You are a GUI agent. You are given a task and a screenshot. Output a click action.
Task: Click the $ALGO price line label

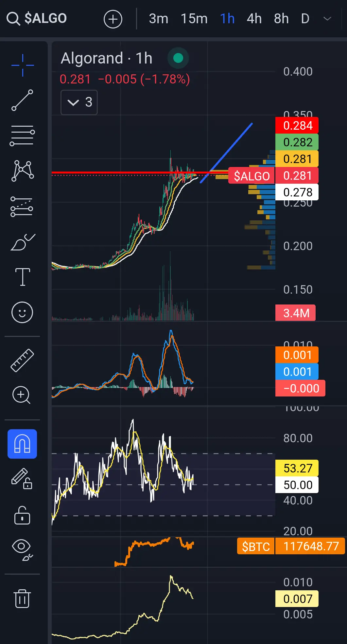tap(252, 176)
